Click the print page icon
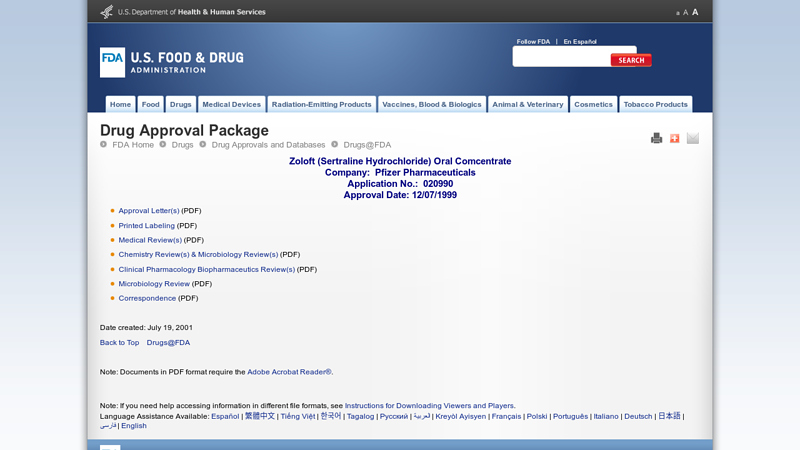Screen dimensions: 800x450 tap(656, 138)
